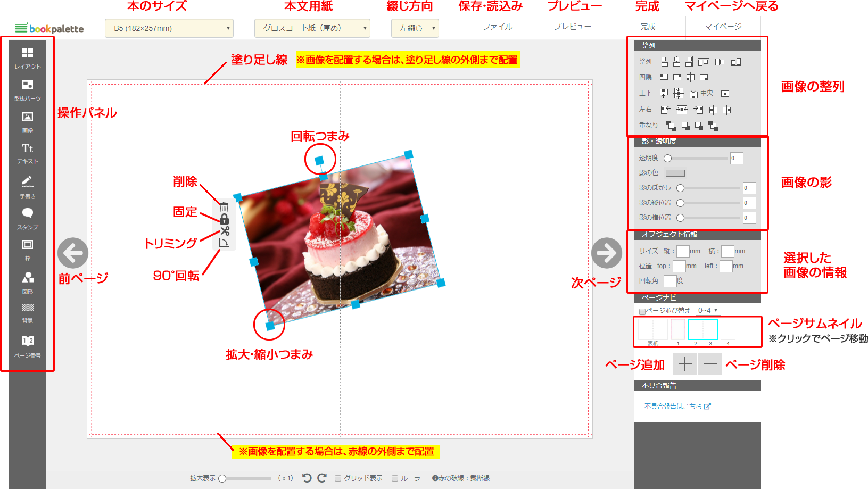Add a page with the plus button
868x489 pixels.
685,364
